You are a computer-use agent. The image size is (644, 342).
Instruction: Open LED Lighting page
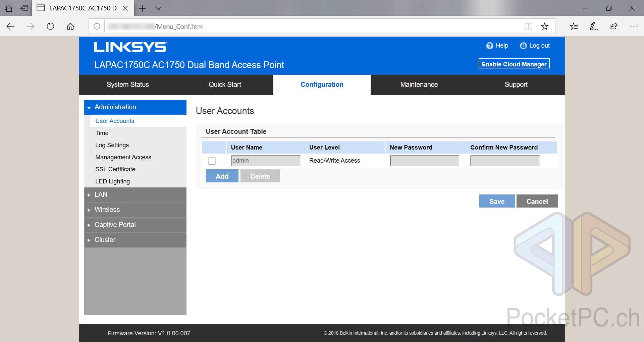point(112,181)
